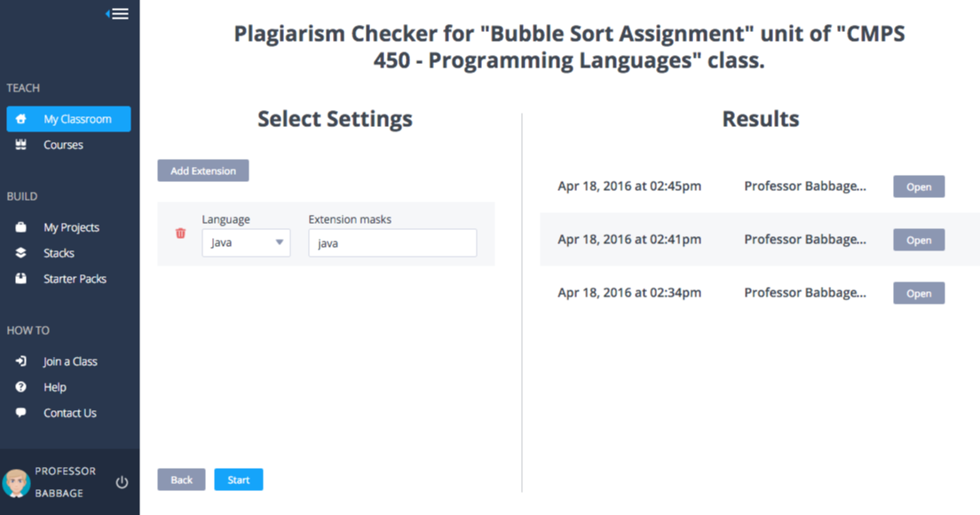Click the Start button to run the checker
Image resolution: width=980 pixels, height=515 pixels.
(238, 479)
